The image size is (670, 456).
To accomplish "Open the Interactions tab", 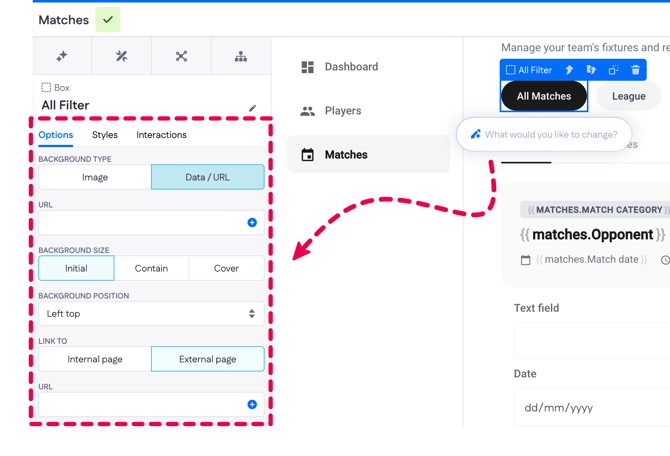I will pos(161,135).
